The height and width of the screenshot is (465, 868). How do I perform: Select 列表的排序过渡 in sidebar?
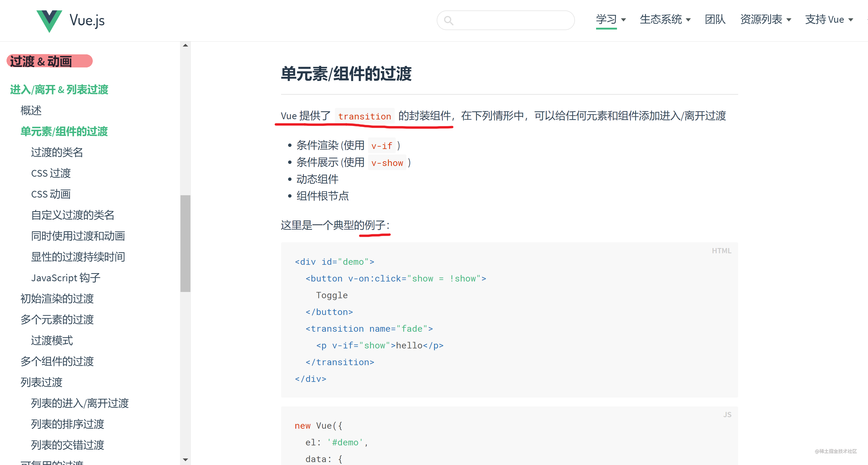67,424
